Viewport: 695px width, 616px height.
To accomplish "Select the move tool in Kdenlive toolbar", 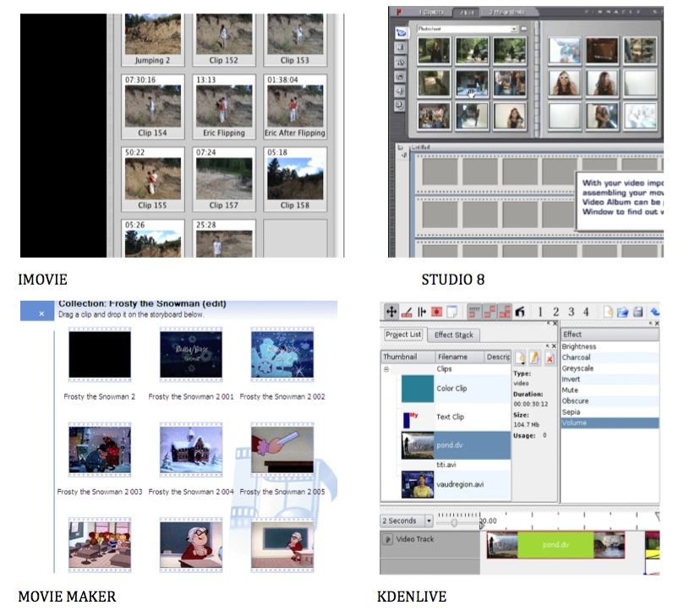I will 391,312.
